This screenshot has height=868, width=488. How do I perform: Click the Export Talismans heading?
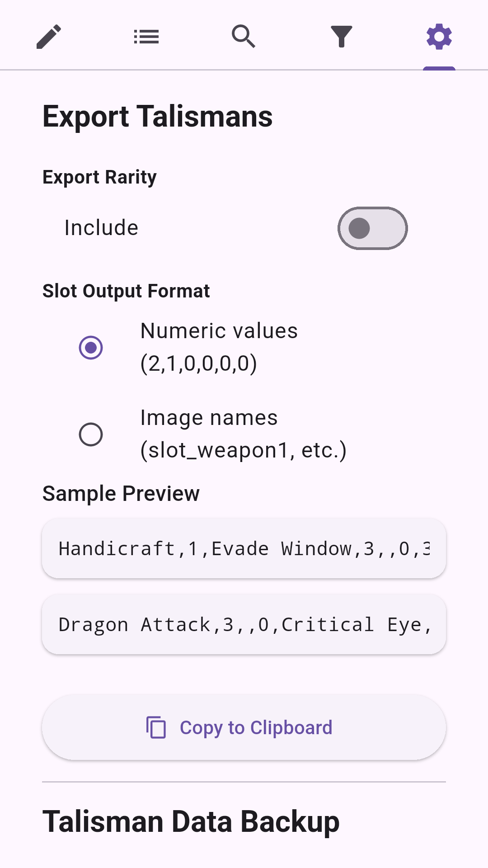tap(157, 116)
